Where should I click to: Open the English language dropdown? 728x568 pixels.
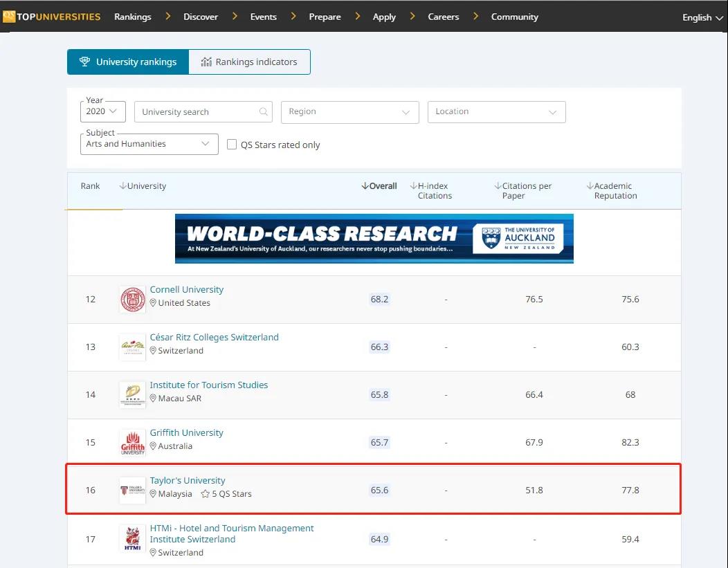[x=702, y=17]
